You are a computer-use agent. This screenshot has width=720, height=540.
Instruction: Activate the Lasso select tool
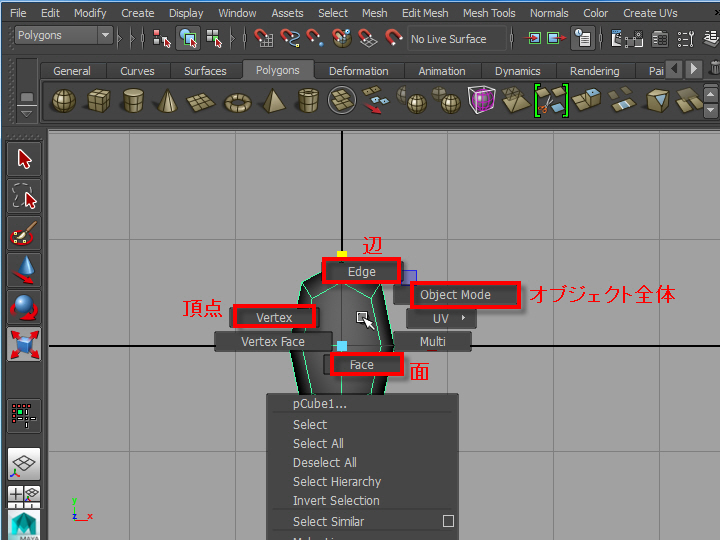24,196
